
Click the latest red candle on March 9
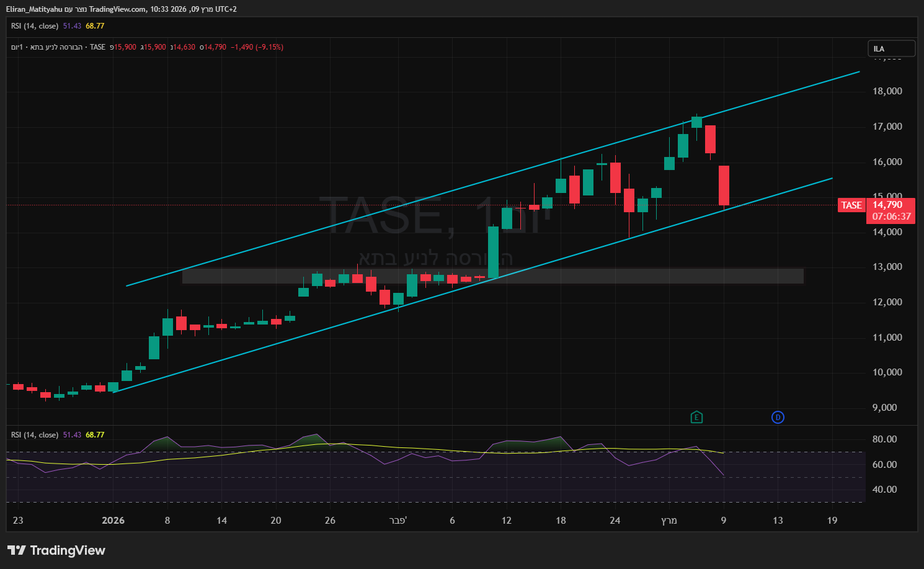(x=724, y=186)
